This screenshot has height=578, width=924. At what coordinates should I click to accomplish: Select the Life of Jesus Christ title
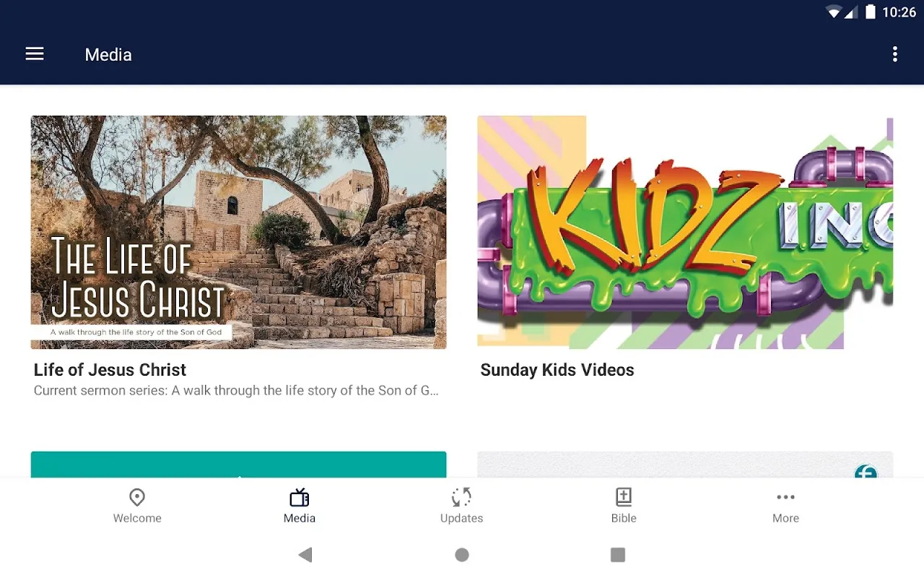pyautogui.click(x=110, y=370)
